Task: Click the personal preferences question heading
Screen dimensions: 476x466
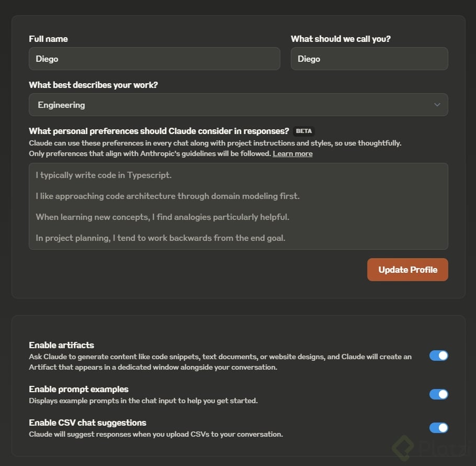Action: coord(158,131)
